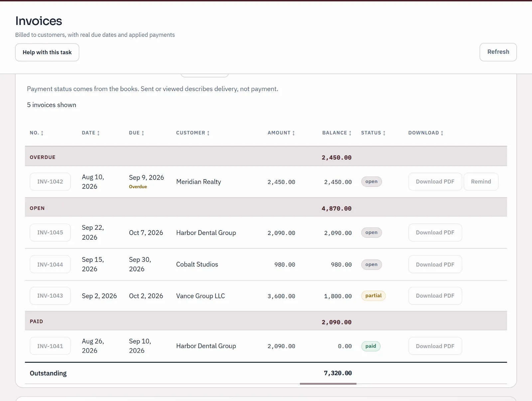Screen dimensions: 532x401
Task: Click the Outstanding total 7,320.00
Action: pos(338,373)
